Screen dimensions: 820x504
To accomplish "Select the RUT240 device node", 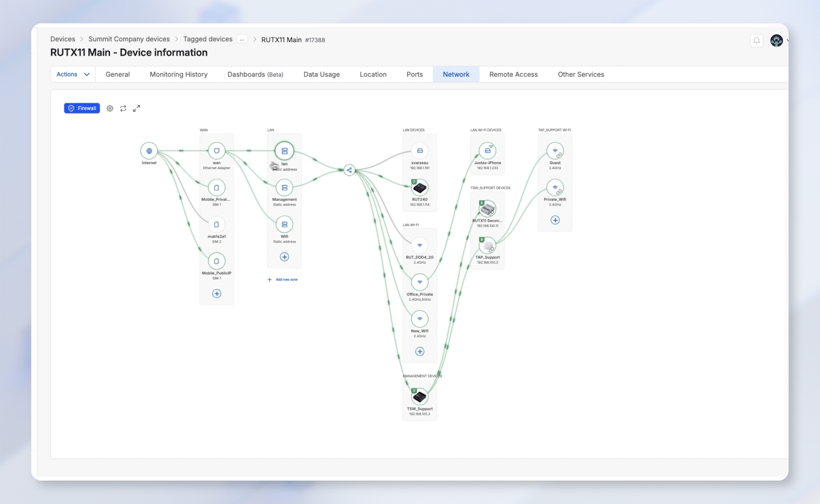I will [x=419, y=188].
